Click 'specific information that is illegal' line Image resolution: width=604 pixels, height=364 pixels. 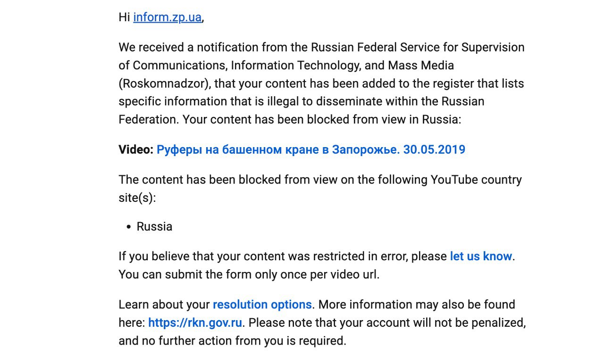coord(301,101)
